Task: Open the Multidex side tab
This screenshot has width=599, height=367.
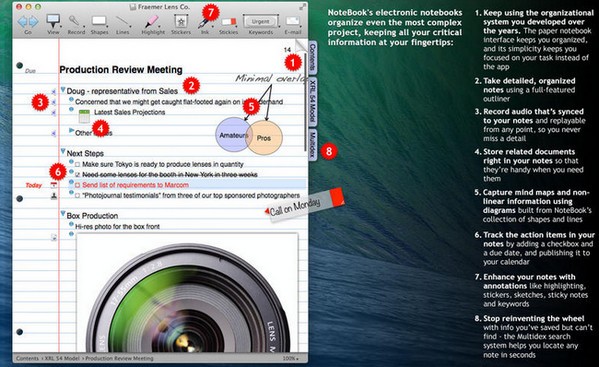Action: coord(312,145)
